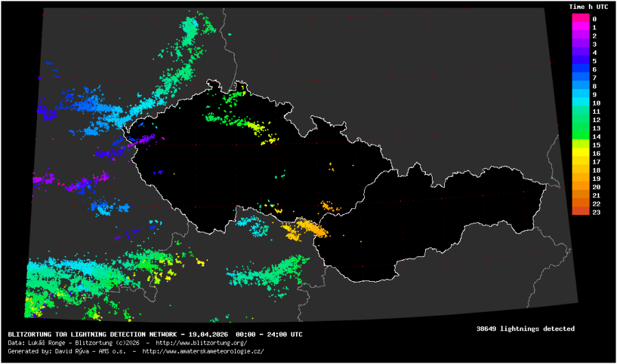
Task: Click the pink hour 0 legend swatch
Action: tap(580, 19)
